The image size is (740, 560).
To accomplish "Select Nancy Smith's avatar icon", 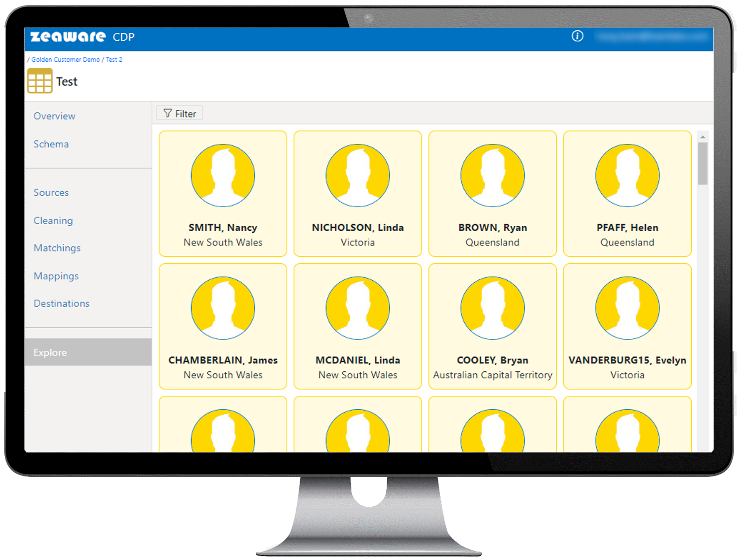I will (223, 175).
